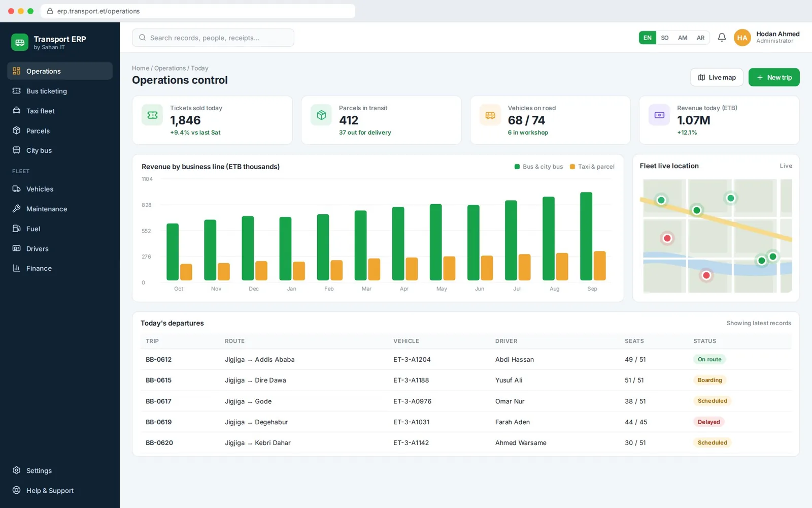812x508 pixels.
Task: Click the Help & Support lifebuoy icon
Action: [x=17, y=490]
